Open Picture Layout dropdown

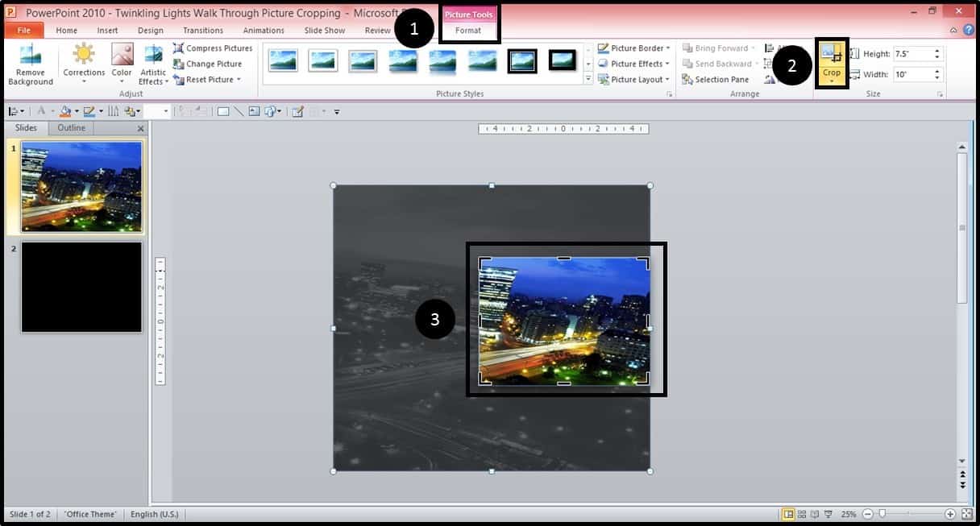pos(635,80)
